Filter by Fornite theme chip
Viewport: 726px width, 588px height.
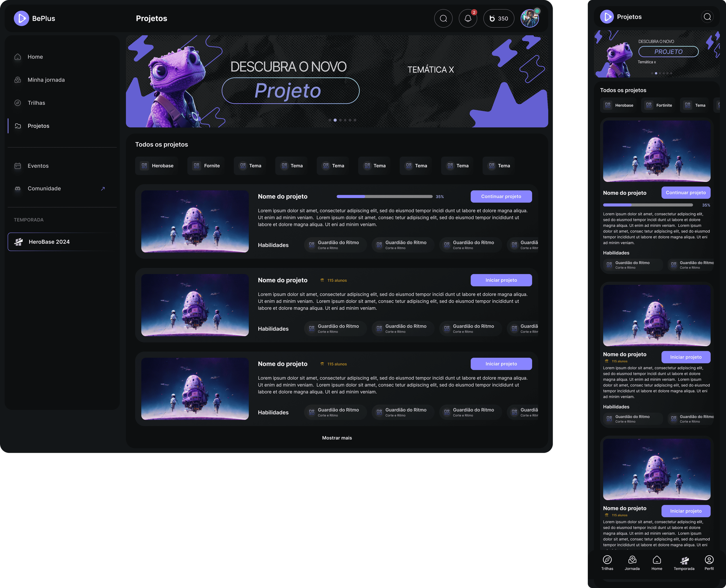pos(206,166)
